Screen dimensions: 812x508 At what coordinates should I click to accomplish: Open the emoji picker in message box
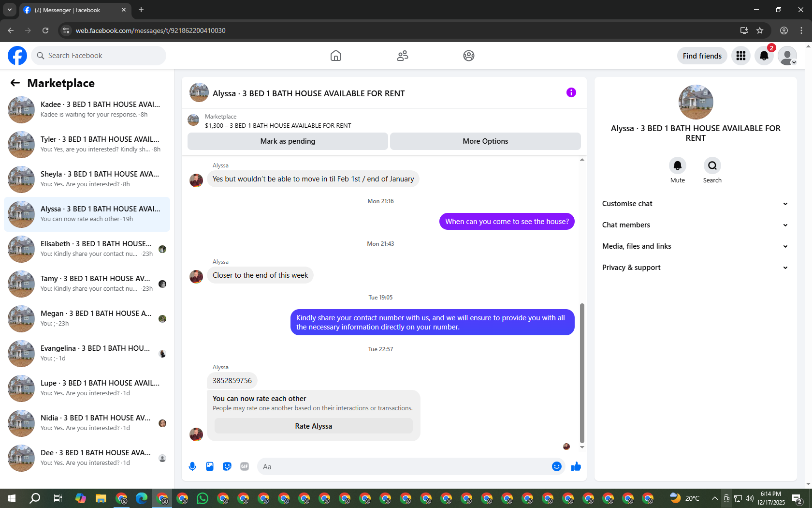557,466
